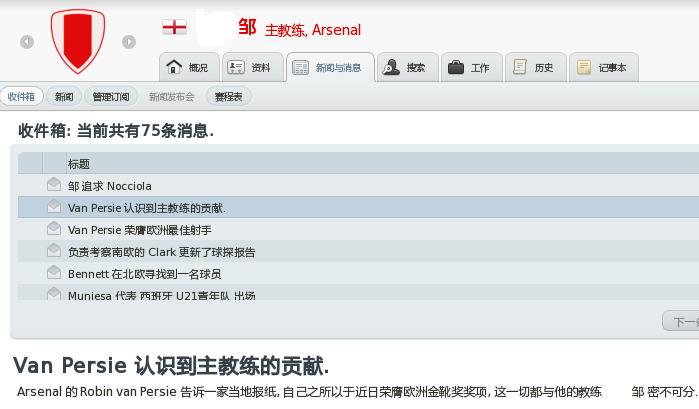Open the 概况 overview tab

click(x=189, y=67)
